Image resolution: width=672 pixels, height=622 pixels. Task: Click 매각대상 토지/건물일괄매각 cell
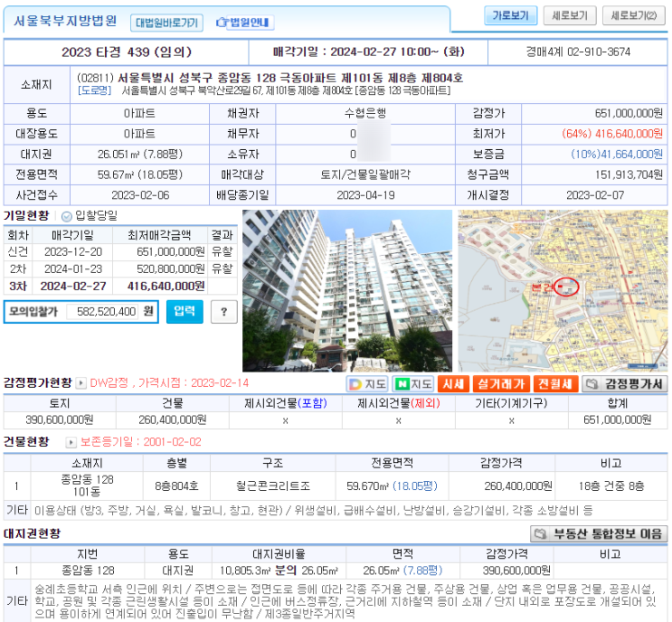365,174
